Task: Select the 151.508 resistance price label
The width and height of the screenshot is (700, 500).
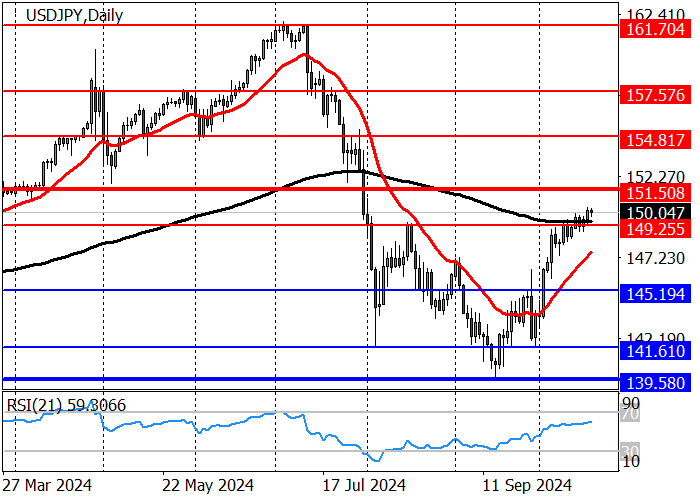Action: coord(655,193)
